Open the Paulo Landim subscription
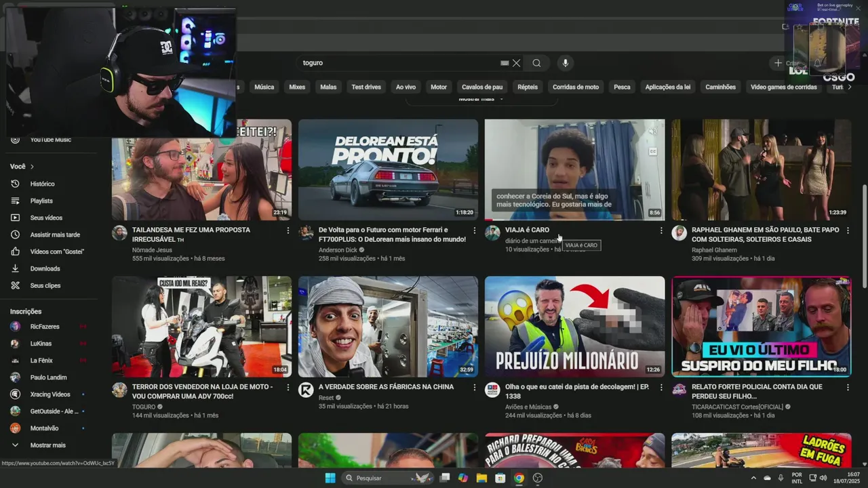 coord(49,378)
